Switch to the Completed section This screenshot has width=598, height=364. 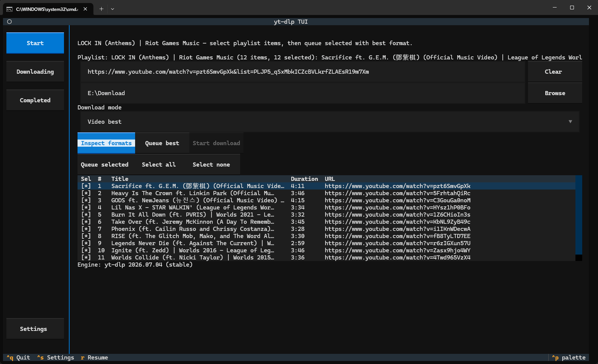(35, 100)
